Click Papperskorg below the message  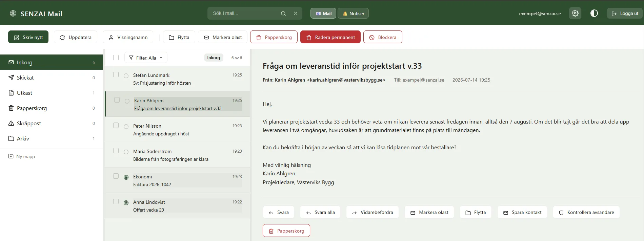286,231
